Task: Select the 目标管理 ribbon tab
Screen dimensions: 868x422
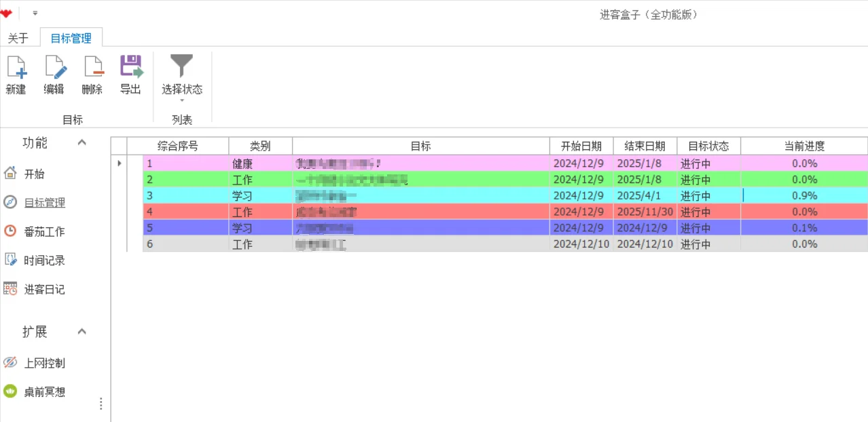Action: pyautogui.click(x=70, y=38)
